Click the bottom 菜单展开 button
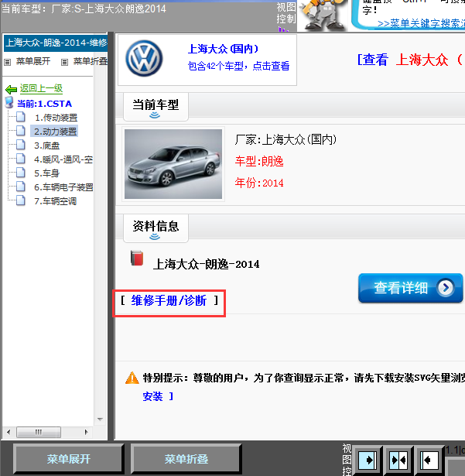The width and height of the screenshot is (465, 476). [69, 459]
